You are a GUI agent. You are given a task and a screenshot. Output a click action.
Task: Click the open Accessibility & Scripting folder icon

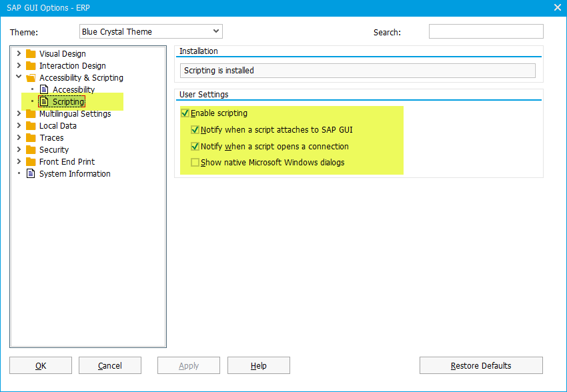point(31,78)
